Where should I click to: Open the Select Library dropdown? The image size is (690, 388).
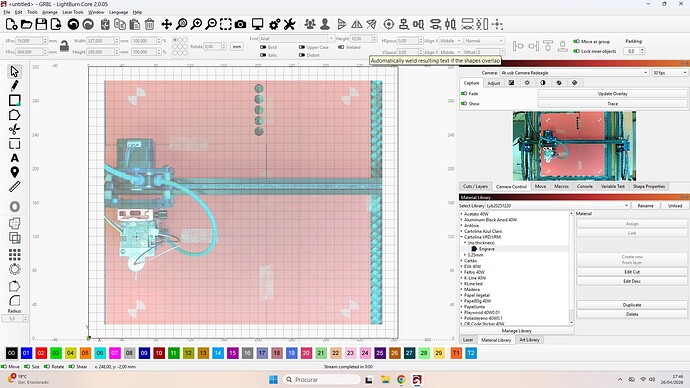pos(558,205)
